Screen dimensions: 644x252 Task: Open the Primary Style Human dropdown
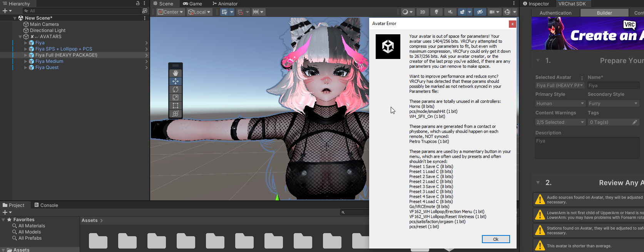point(560,104)
